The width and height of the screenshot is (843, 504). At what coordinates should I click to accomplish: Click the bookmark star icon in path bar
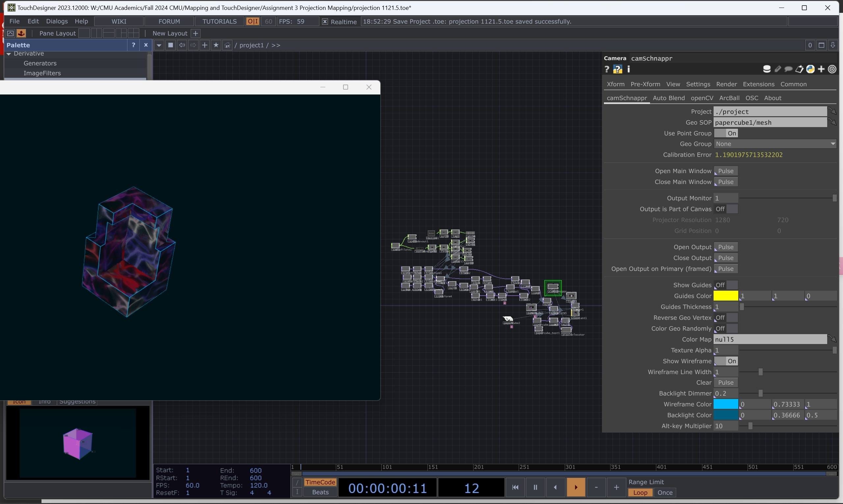(216, 45)
